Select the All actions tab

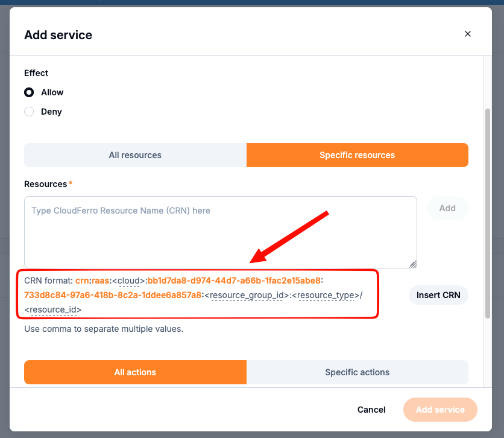(135, 372)
